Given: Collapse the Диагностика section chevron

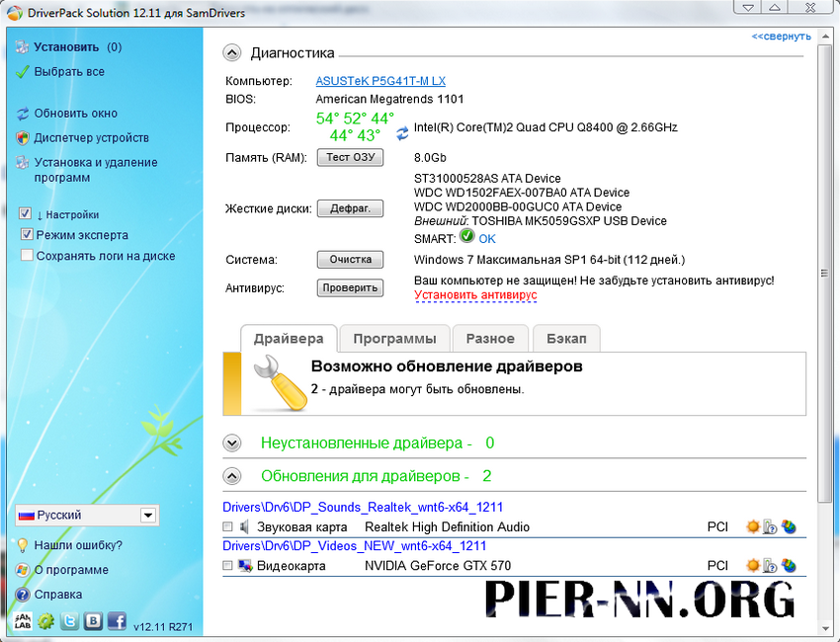Looking at the screenshot, I should coord(232,53).
